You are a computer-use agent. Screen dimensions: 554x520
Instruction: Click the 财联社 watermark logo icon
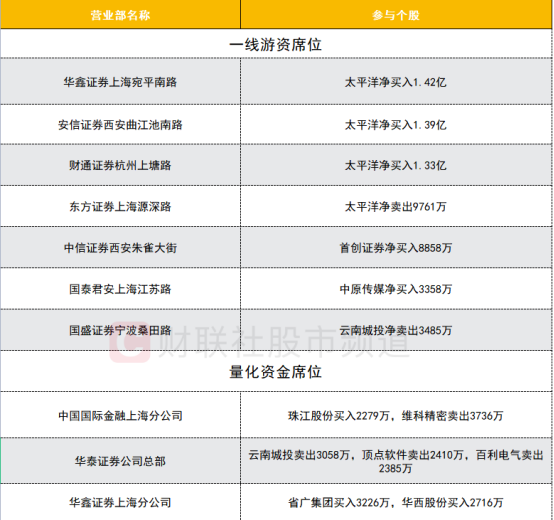click(x=129, y=342)
